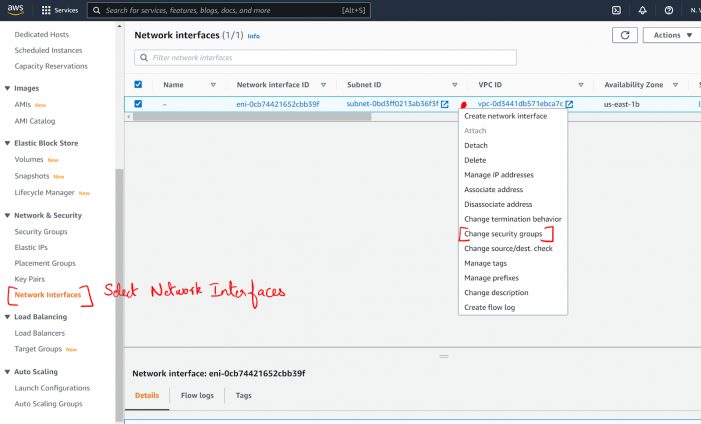The image size is (701, 424).
Task: Click the horizontal table scrollbar
Action: (250, 117)
